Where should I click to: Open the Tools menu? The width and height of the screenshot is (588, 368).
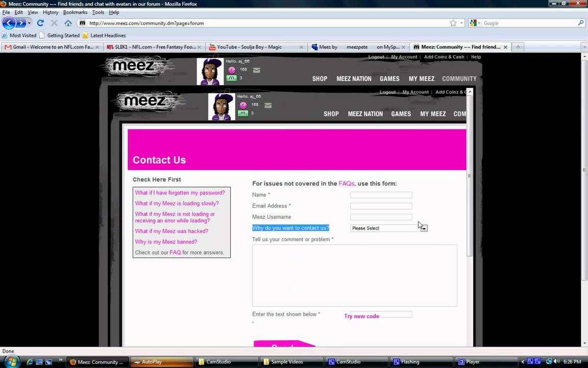(x=98, y=12)
